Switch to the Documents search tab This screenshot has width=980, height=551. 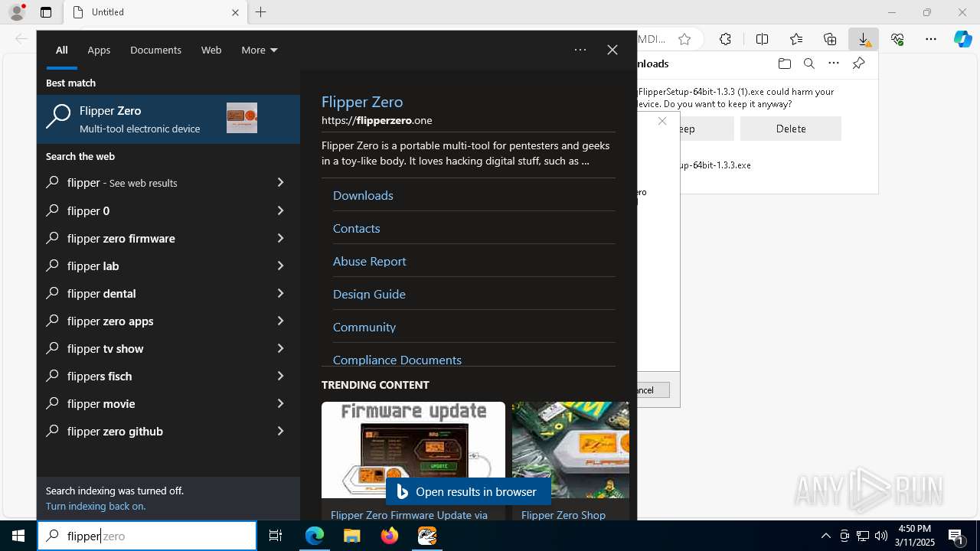155,50
